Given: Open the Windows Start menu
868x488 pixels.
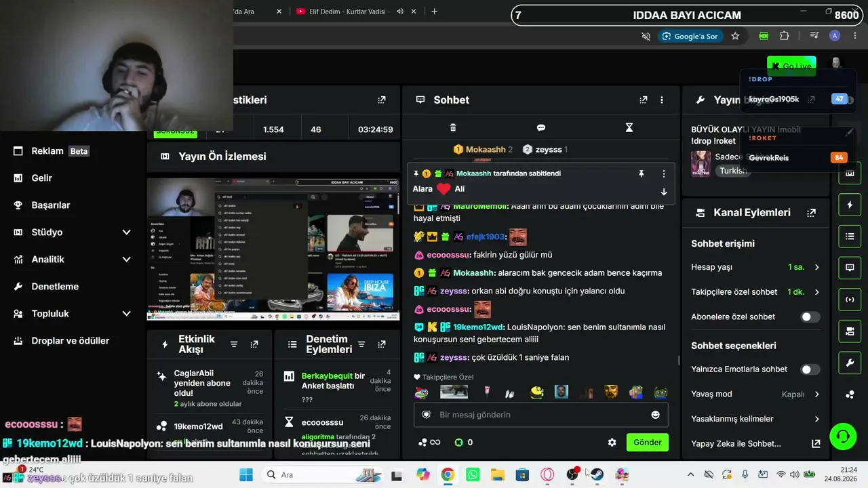Looking at the screenshot, I should point(245,474).
